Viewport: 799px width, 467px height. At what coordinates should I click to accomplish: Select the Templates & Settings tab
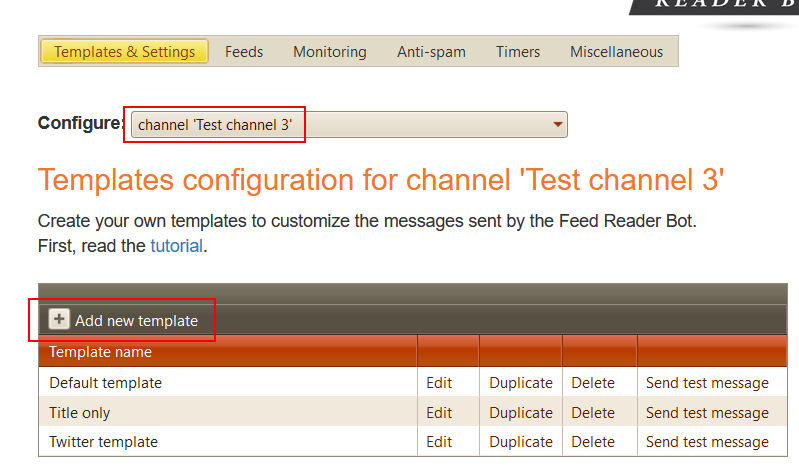click(124, 52)
